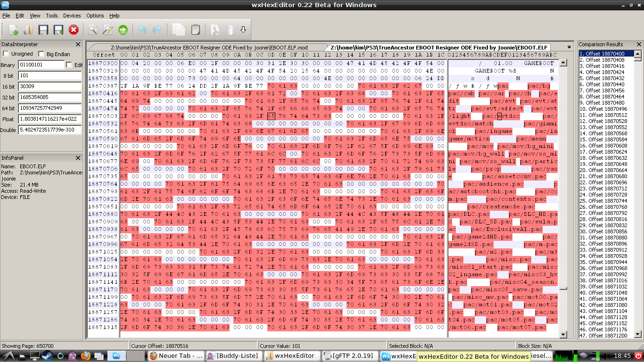Click the hex view scroll-down arrow
Screen dimensions: 644x362
tap(563, 334)
